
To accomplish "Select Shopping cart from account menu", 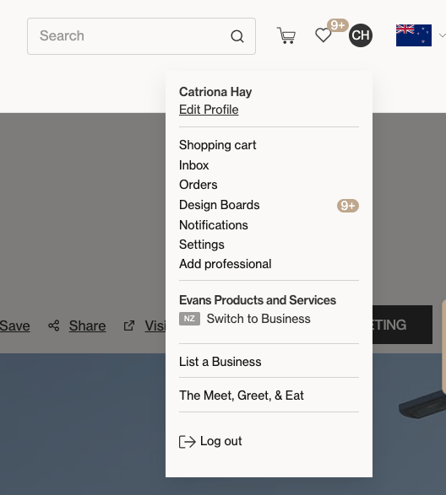I will [217, 145].
